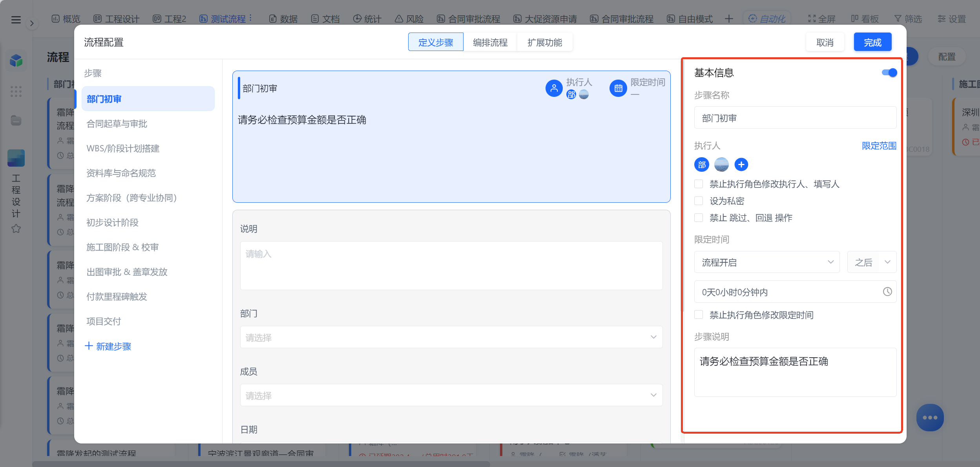Toggle the 基本信息 switch
Screen dimensions: 980x467
coord(889,73)
